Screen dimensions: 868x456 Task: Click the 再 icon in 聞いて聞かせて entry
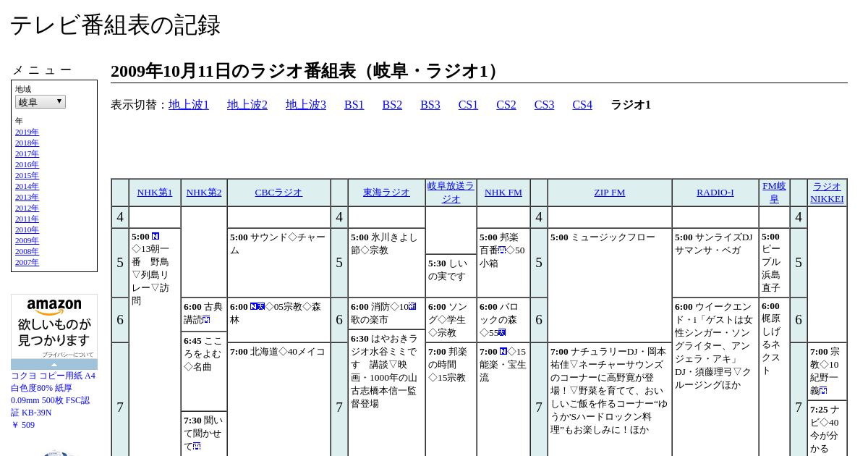click(x=197, y=447)
